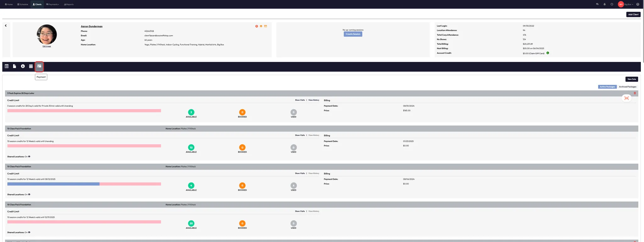Click the credit usage bar expiring 08/12/2025
Viewport: 644px width, 242px height.
[84, 184]
